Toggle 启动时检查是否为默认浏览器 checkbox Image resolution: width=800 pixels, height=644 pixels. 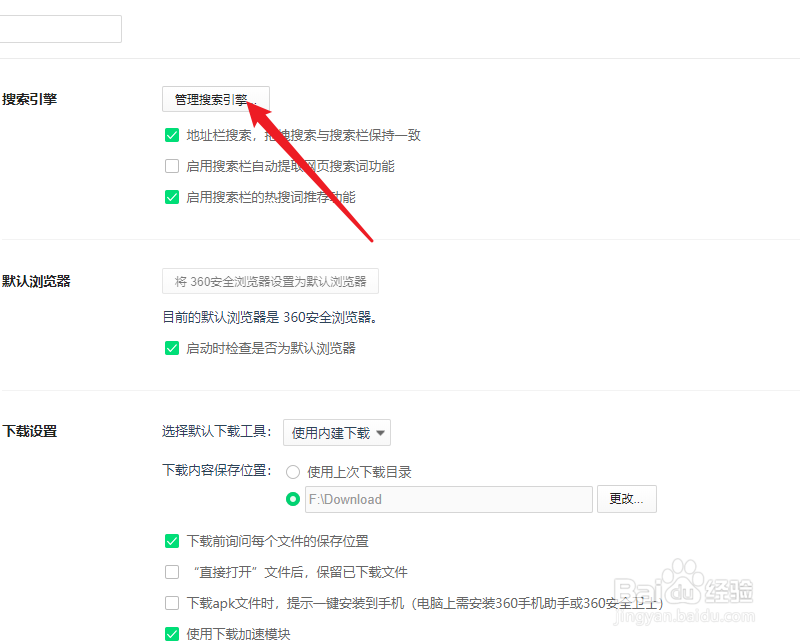click(172, 349)
